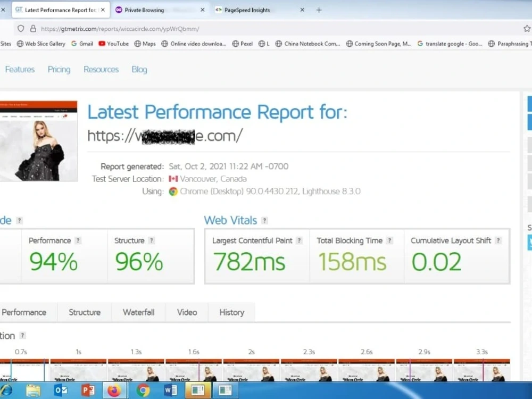Click the 96% structure score
532x399 pixels.
tap(139, 262)
